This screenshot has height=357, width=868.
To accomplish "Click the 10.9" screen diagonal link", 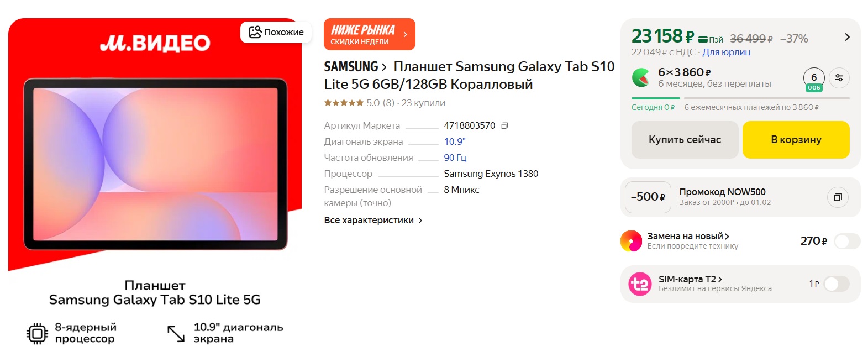I will click(x=455, y=142).
